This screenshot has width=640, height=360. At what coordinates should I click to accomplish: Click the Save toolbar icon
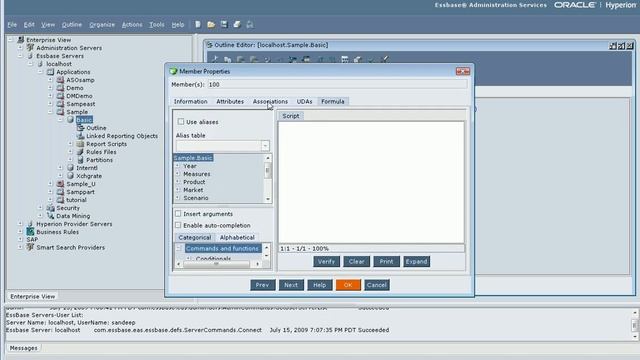[224, 24]
